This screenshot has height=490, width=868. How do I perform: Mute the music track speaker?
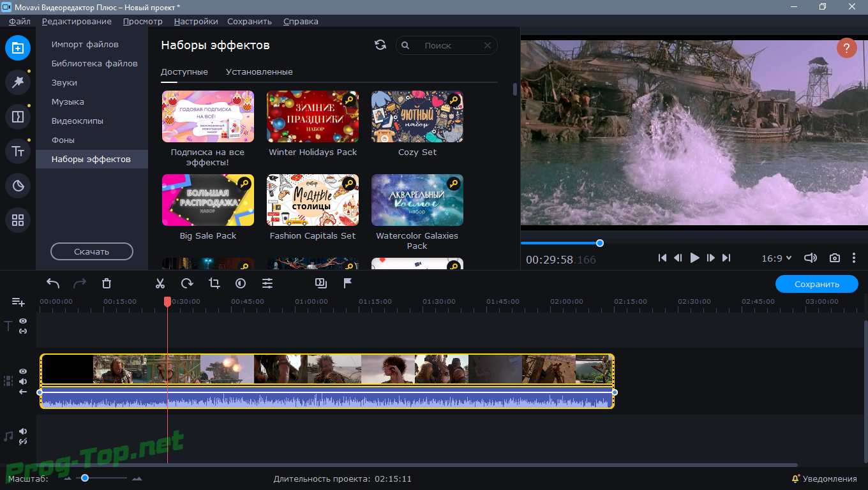point(23,431)
